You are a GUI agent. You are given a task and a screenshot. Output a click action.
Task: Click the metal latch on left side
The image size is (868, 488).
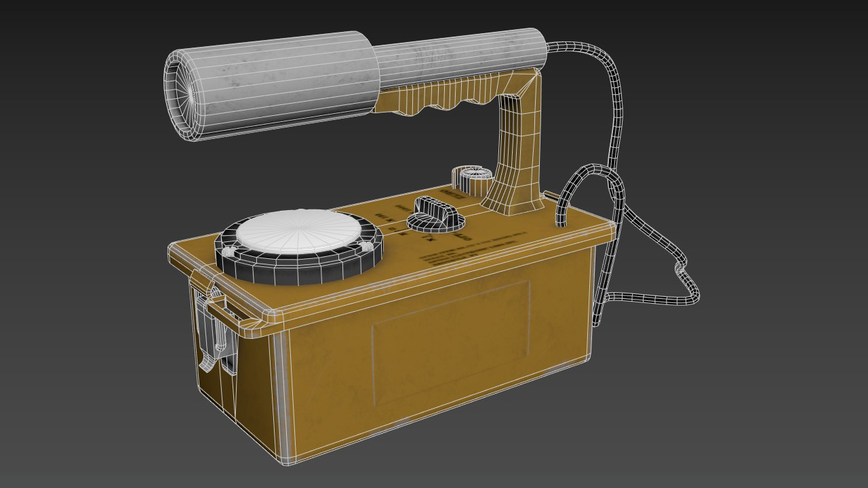[x=216, y=332]
